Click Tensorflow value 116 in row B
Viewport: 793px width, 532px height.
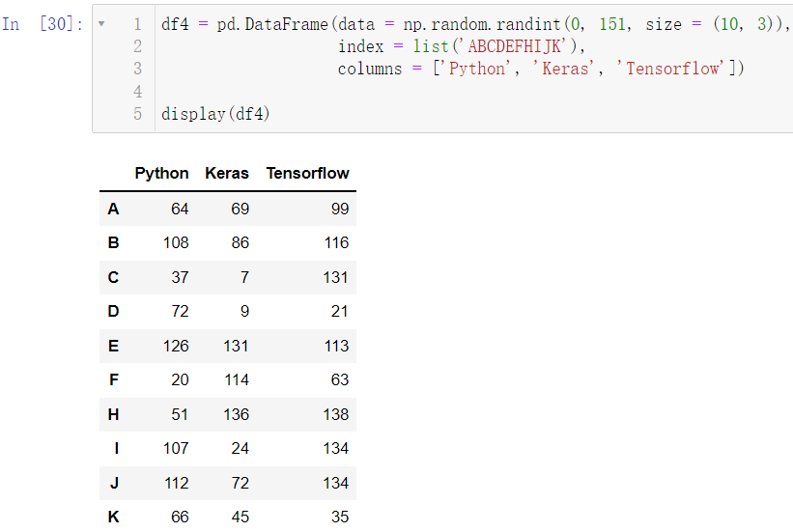(337, 242)
